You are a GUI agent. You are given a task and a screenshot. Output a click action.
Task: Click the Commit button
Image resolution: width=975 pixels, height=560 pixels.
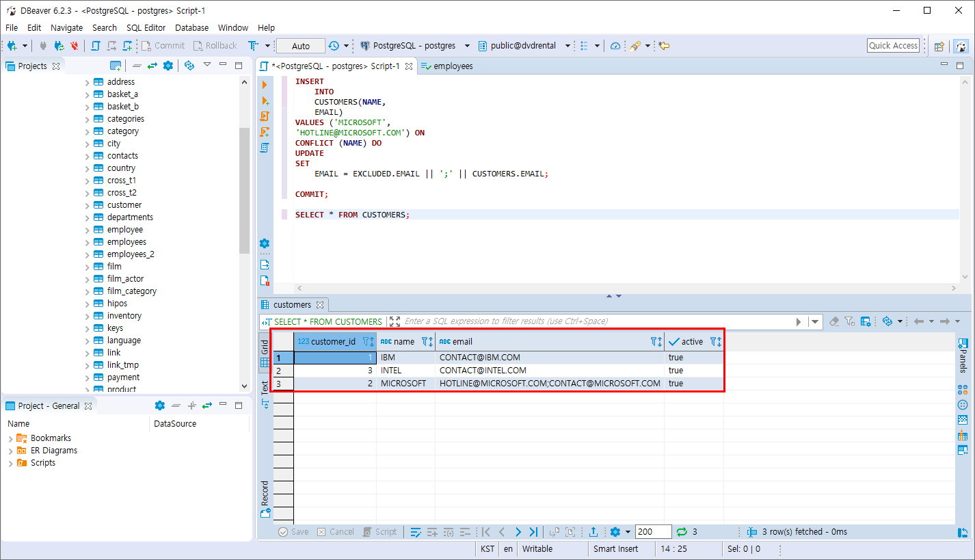point(163,46)
